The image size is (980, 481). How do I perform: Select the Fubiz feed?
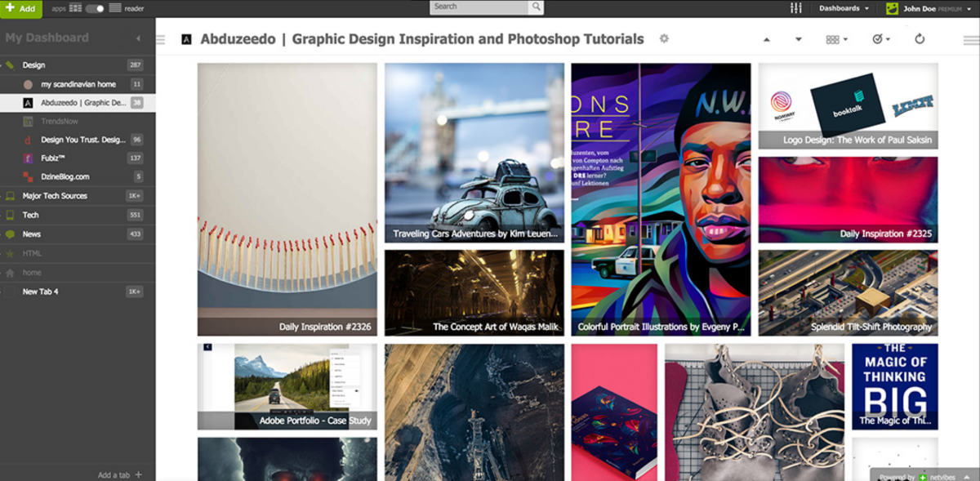coord(78,158)
